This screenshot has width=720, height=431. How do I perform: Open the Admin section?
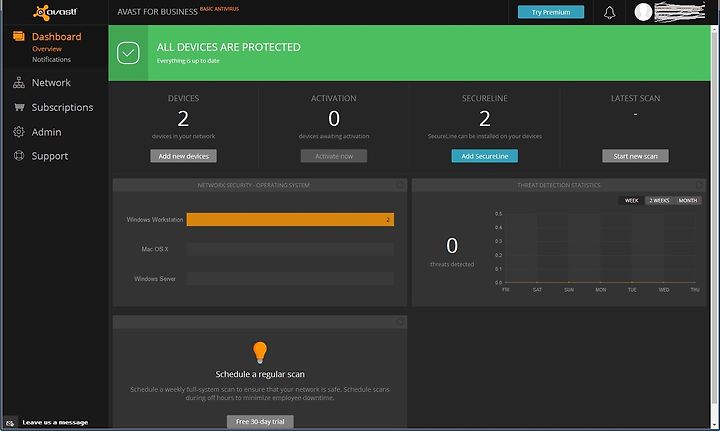(x=46, y=132)
